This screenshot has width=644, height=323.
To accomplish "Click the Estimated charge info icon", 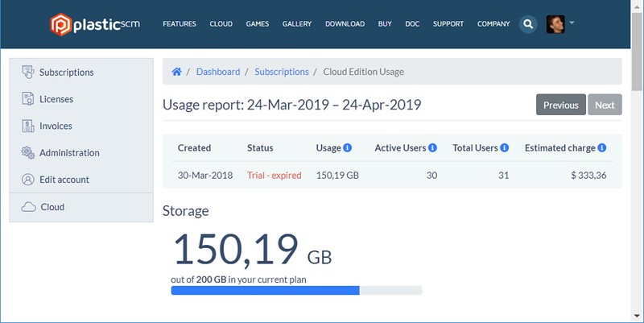I will click(x=602, y=148).
